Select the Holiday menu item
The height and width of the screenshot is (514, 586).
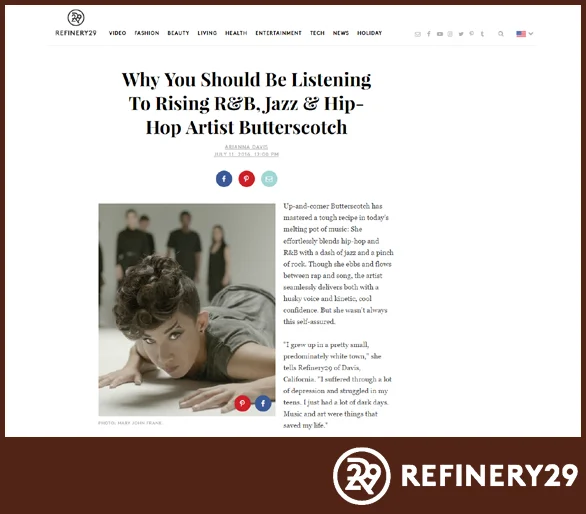pyautogui.click(x=370, y=33)
